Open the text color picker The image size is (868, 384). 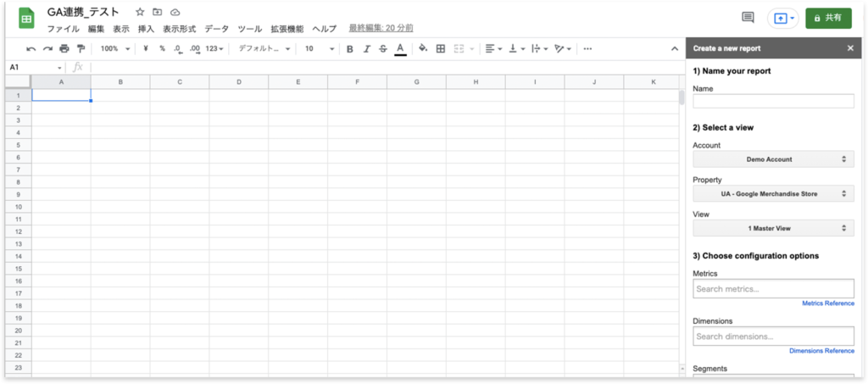(x=400, y=49)
